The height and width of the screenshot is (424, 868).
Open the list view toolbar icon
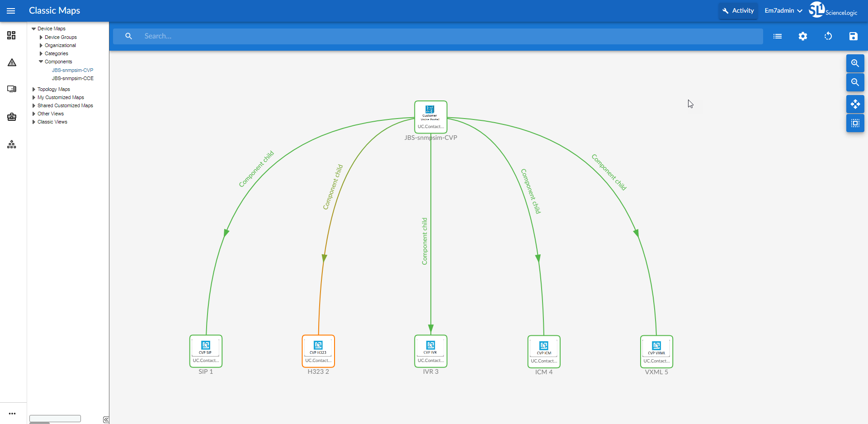778,36
